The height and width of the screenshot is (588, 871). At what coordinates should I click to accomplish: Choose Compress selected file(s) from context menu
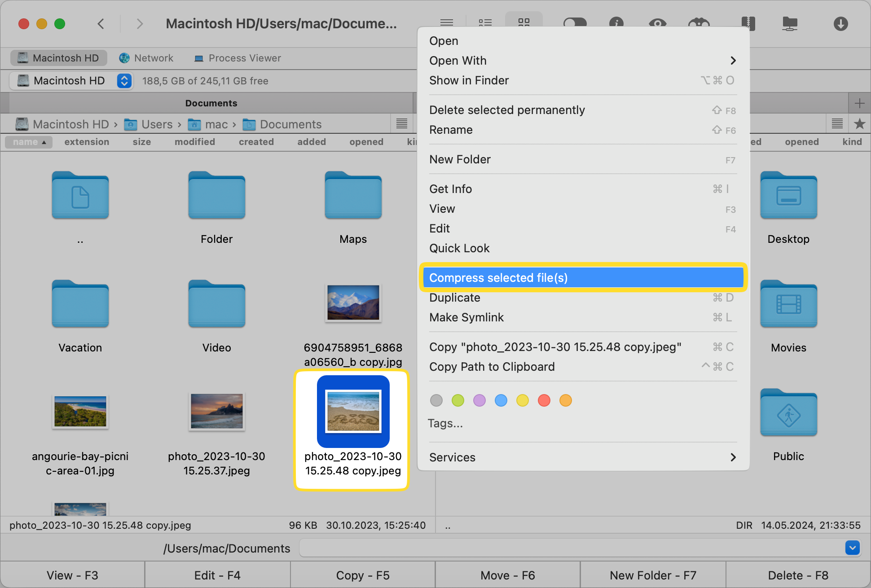[x=499, y=277]
